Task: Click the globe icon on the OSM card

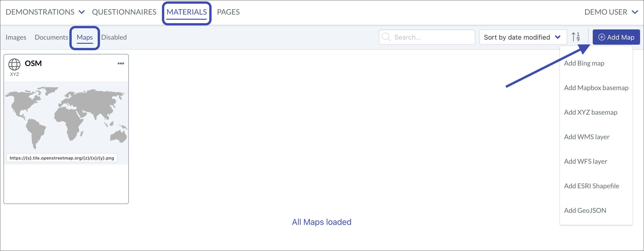Action: click(15, 64)
